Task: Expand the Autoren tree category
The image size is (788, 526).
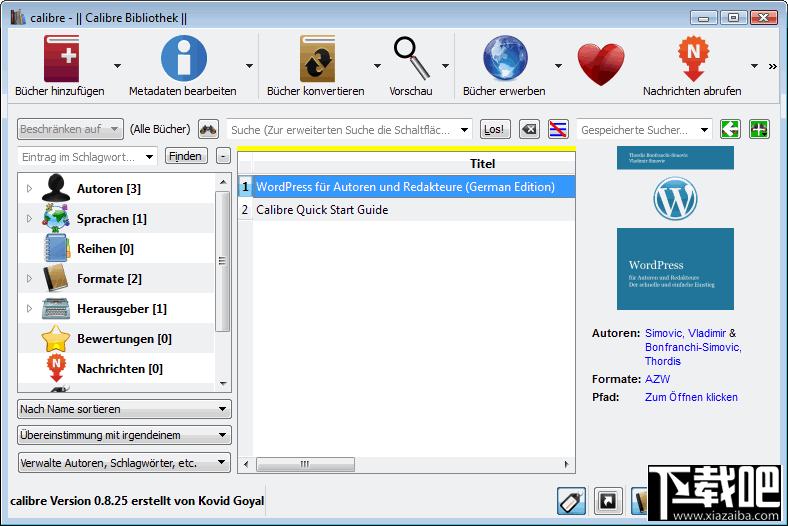Action: (x=29, y=188)
